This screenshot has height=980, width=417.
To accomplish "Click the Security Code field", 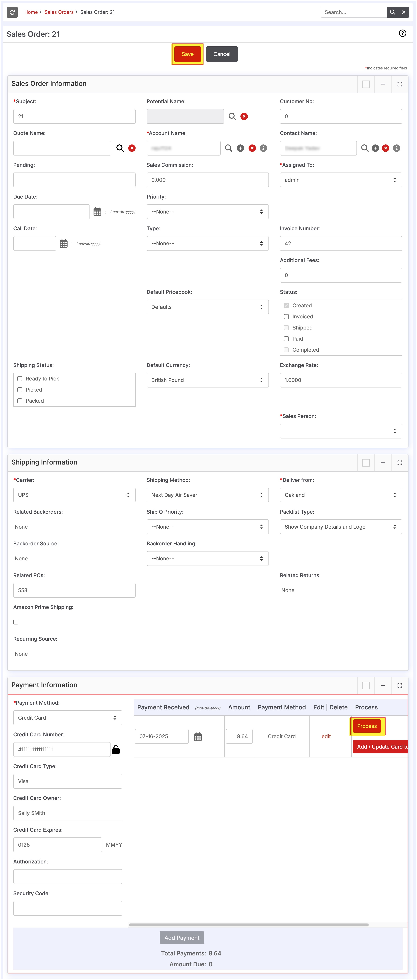I will (68, 909).
